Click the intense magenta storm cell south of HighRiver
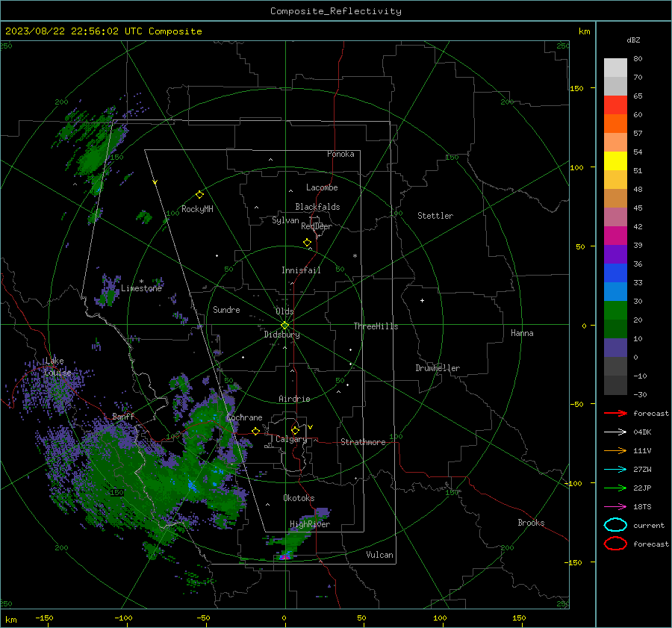Screen dimensions: 672x628 pos(284,557)
